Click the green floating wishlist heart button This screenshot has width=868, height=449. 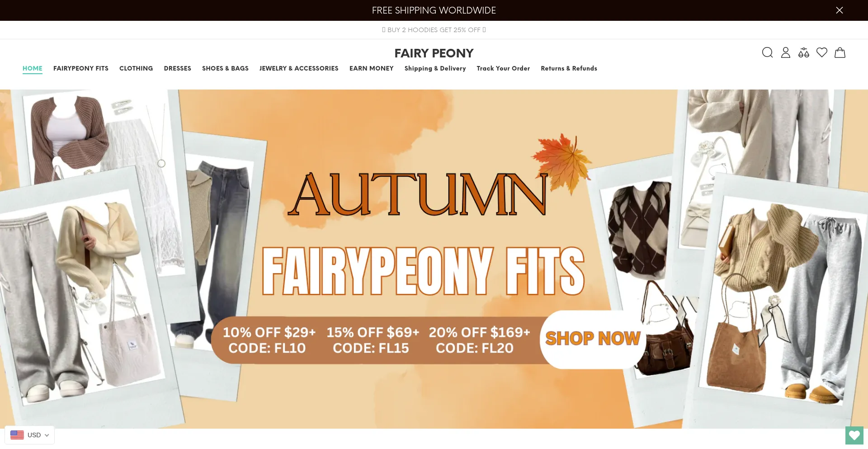click(x=854, y=435)
